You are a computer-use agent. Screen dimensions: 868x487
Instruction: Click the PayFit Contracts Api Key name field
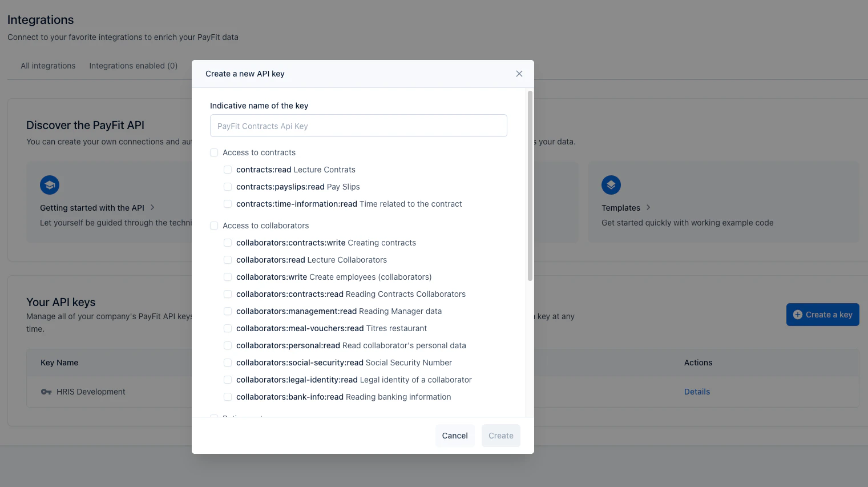358,126
